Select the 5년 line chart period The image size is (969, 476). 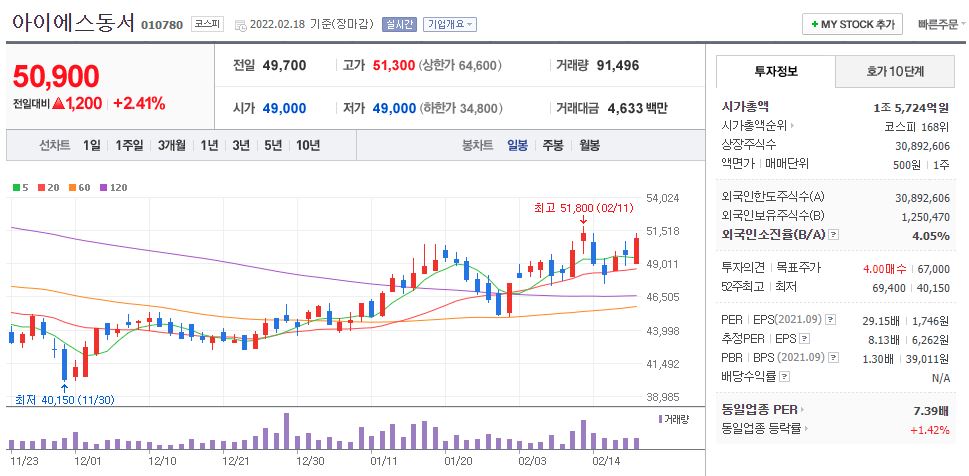coord(273,146)
